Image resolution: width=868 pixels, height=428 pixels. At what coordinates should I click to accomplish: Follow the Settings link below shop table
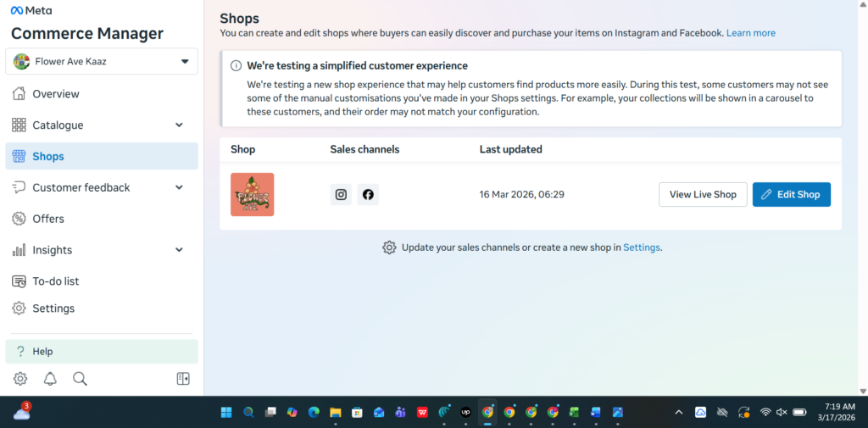(x=642, y=247)
